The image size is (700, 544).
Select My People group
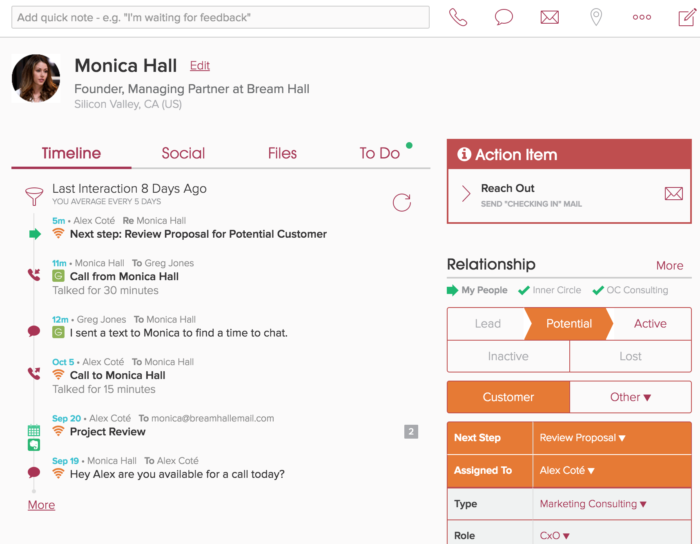[x=484, y=290]
